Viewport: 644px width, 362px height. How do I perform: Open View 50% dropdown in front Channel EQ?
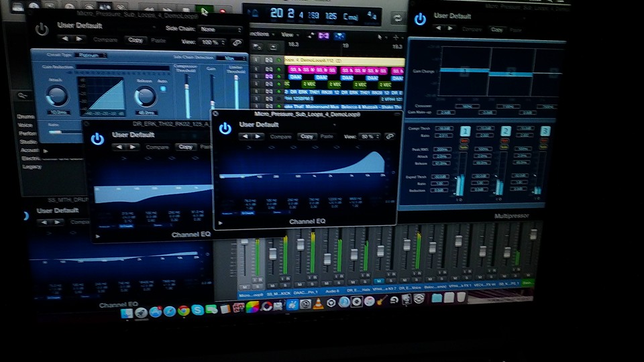click(369, 136)
